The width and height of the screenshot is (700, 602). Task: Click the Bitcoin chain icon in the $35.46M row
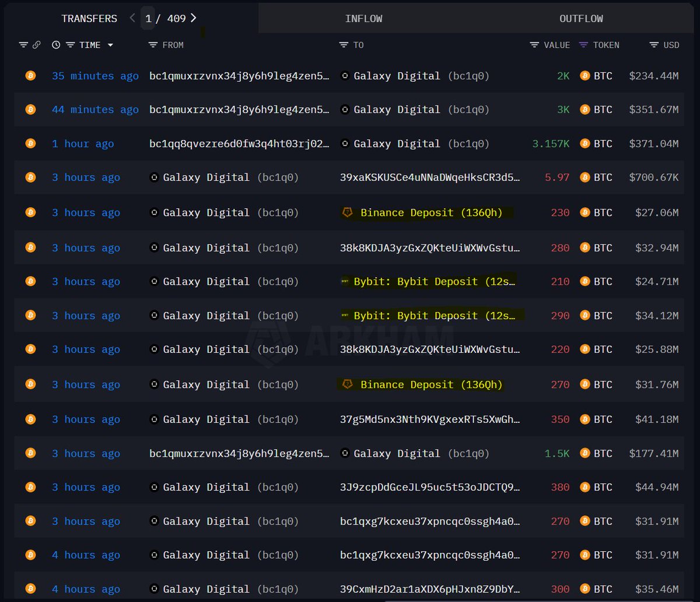point(30,589)
